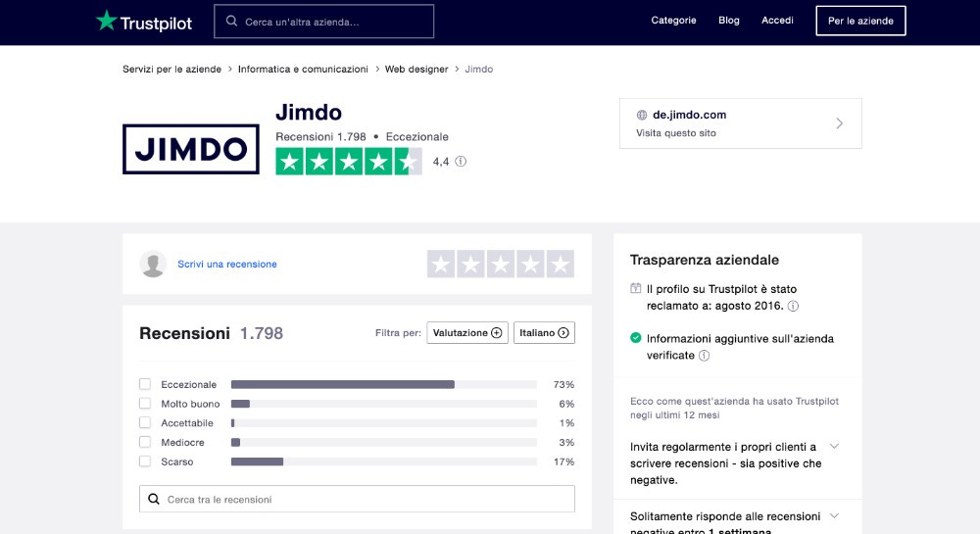
Task: Click the calendar icon next to the profile claimed text
Action: click(636, 288)
